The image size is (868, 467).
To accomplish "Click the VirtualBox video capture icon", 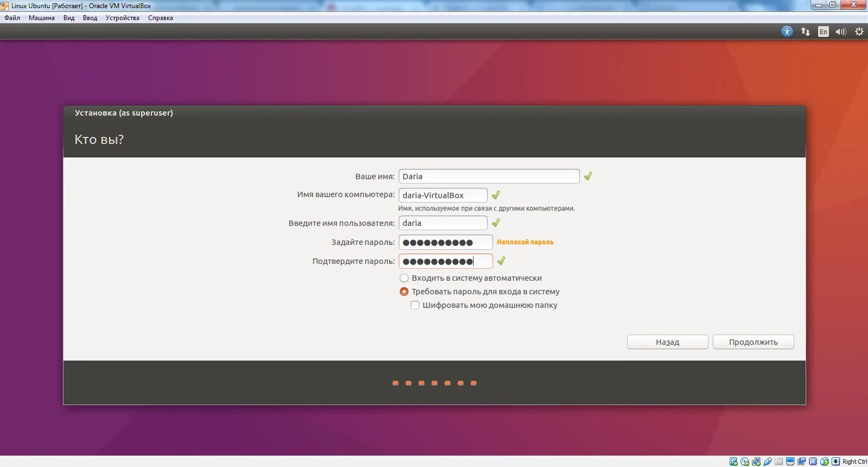I will coord(801,462).
